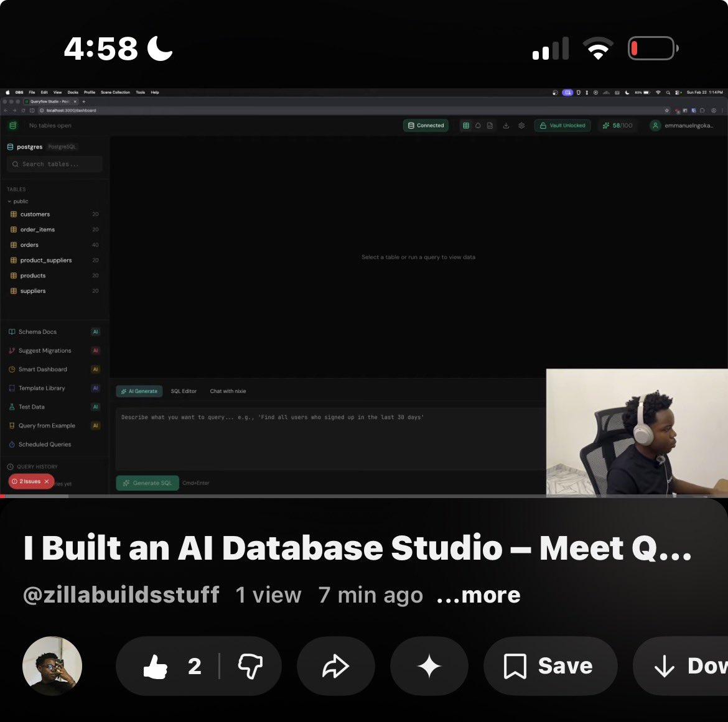Select the AI Generate tab
Image resolution: width=728 pixels, height=722 pixels.
tap(139, 391)
